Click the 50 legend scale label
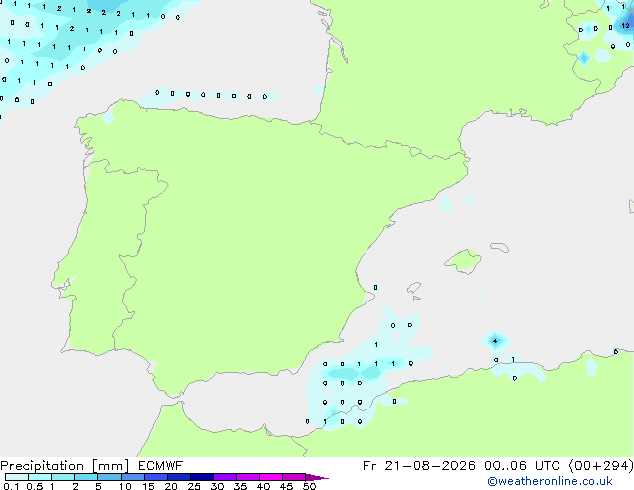634x490 pixels. [x=309, y=486]
